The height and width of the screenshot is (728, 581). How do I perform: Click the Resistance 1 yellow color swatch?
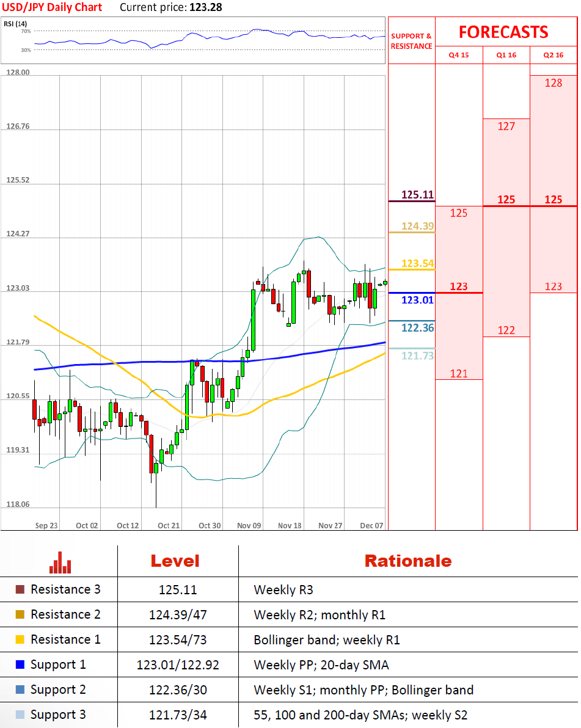click(x=20, y=640)
